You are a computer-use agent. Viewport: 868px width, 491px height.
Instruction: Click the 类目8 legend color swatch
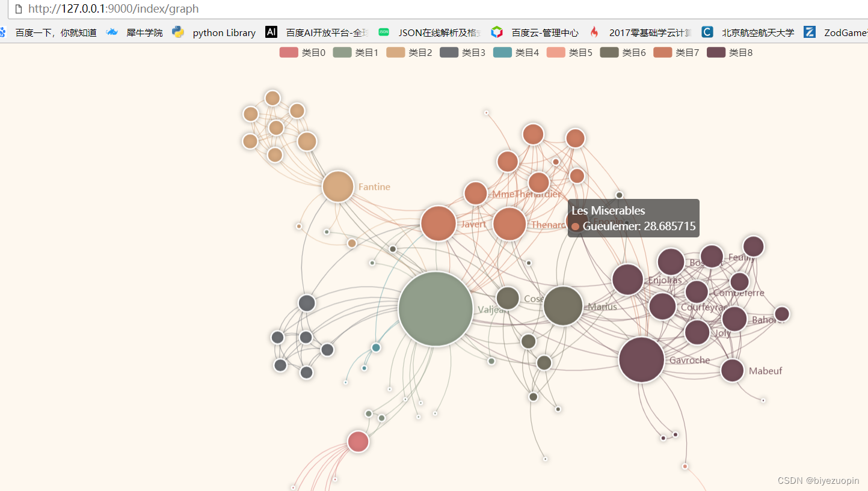click(x=716, y=52)
